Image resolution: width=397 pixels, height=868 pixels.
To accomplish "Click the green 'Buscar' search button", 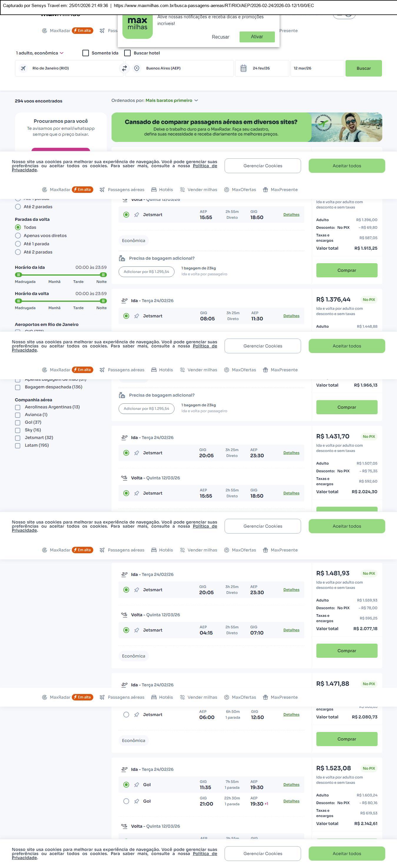I will tap(363, 68).
